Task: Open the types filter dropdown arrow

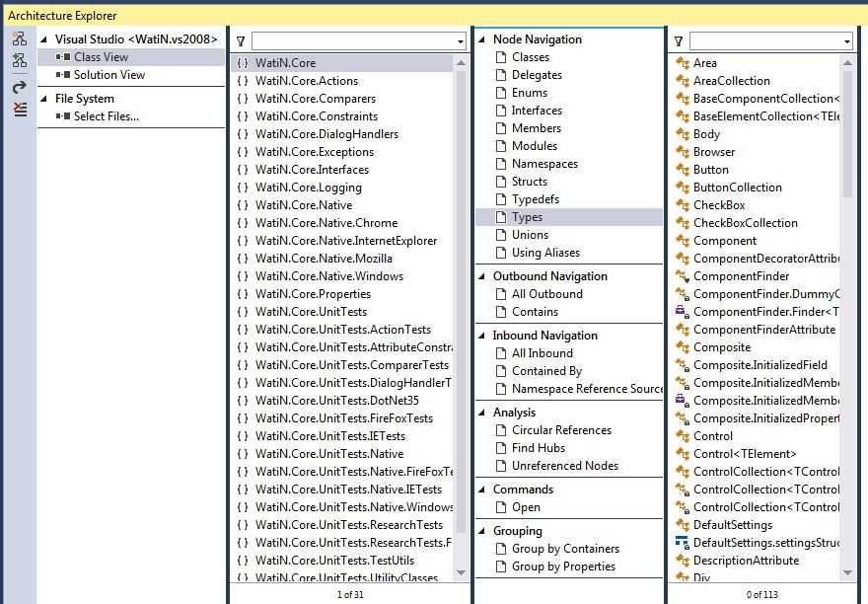Action: tap(846, 41)
